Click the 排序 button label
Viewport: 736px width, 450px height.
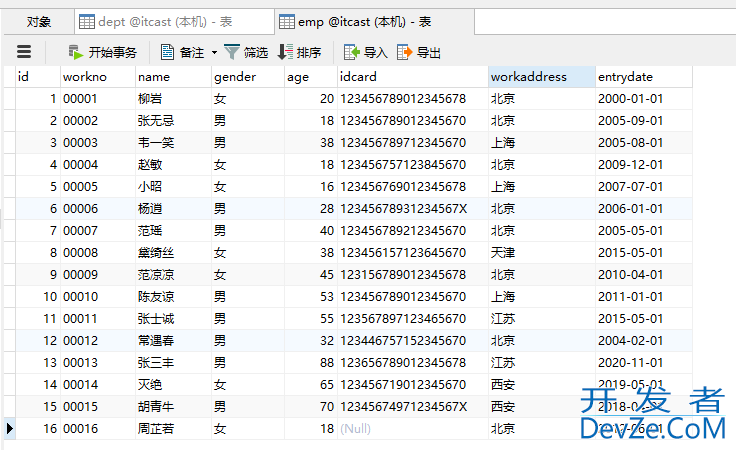point(309,53)
